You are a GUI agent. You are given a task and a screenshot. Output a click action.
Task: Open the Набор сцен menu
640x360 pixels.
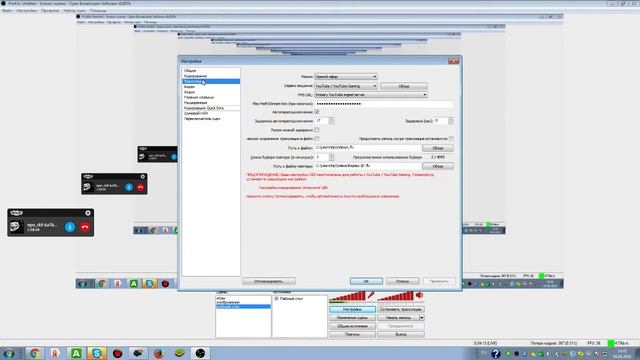[74, 11]
